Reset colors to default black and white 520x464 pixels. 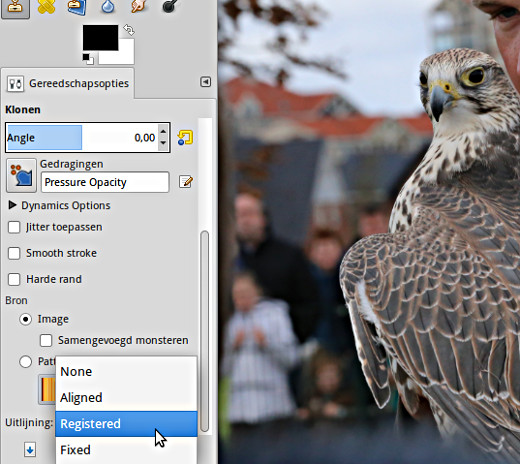[x=88, y=59]
